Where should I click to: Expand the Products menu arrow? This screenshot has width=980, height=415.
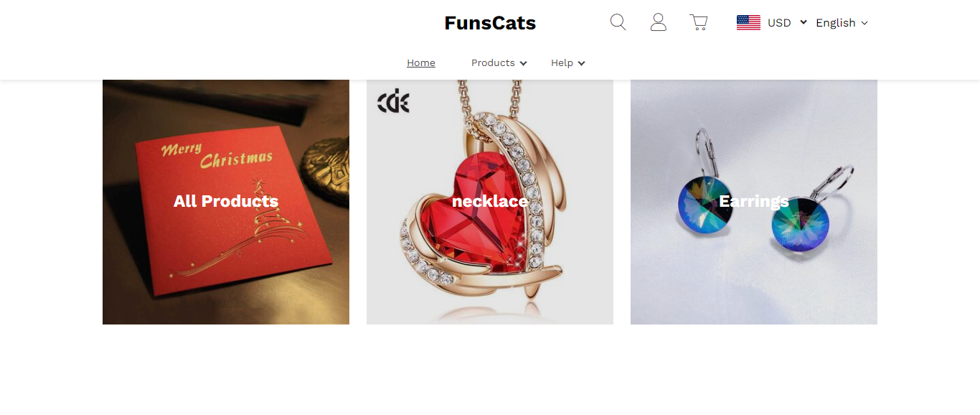point(523,63)
